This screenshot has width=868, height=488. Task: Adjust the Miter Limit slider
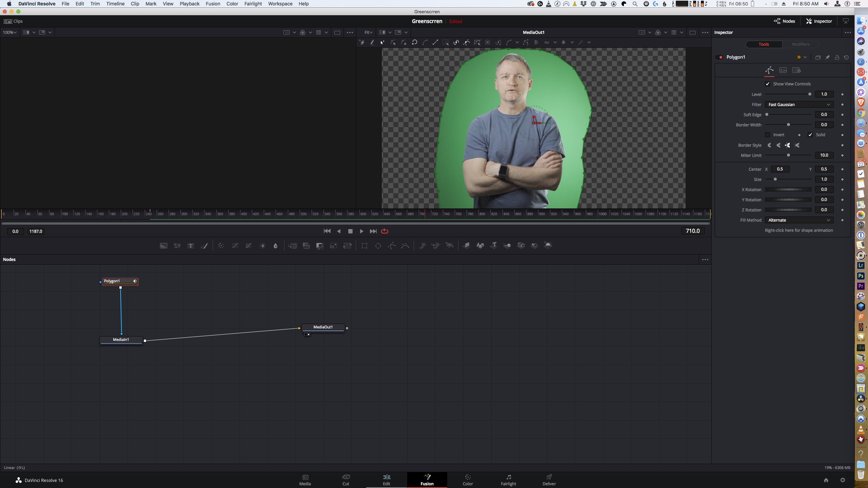pyautogui.click(x=788, y=155)
